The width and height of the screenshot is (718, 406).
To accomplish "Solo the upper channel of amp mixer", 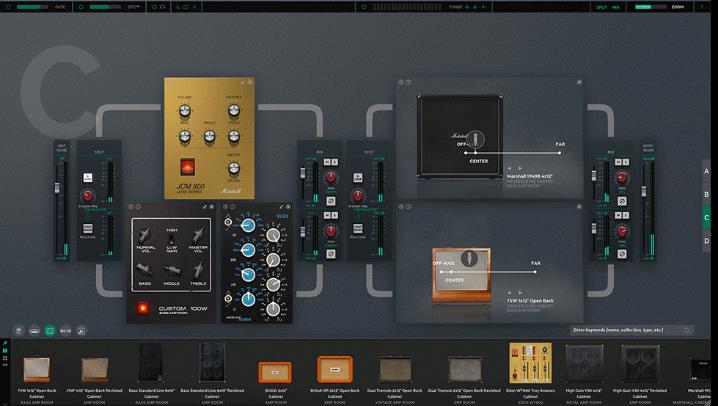I will [x=335, y=162].
